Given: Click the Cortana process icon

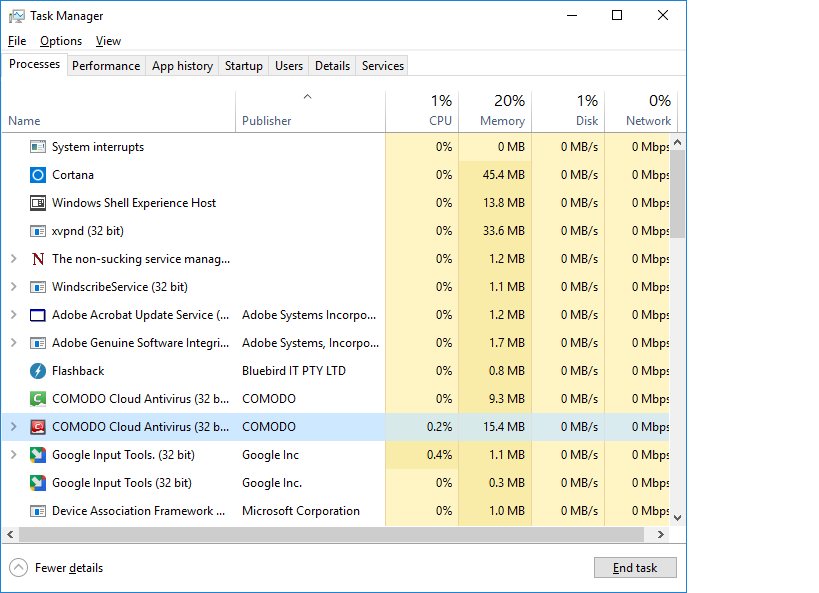Looking at the screenshot, I should (x=38, y=175).
